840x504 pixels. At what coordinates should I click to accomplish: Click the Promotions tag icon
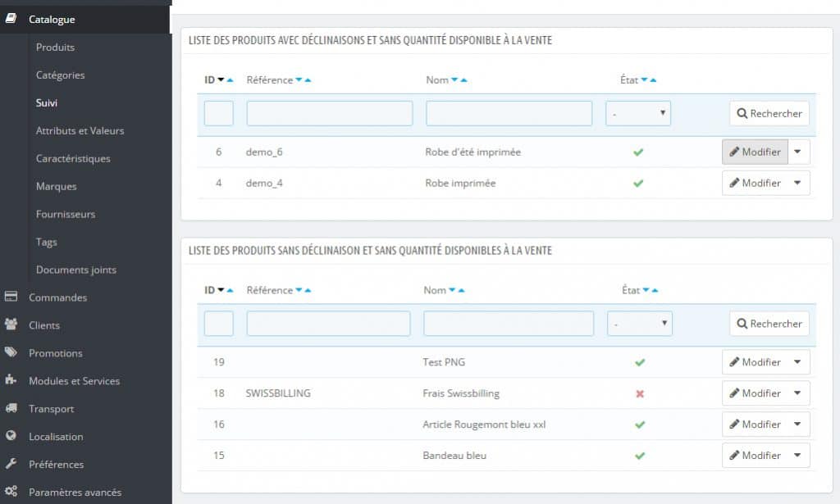(11, 352)
